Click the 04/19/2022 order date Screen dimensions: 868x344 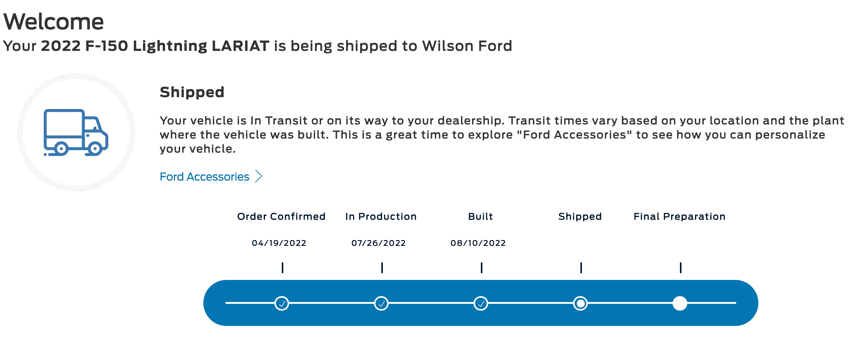click(279, 243)
